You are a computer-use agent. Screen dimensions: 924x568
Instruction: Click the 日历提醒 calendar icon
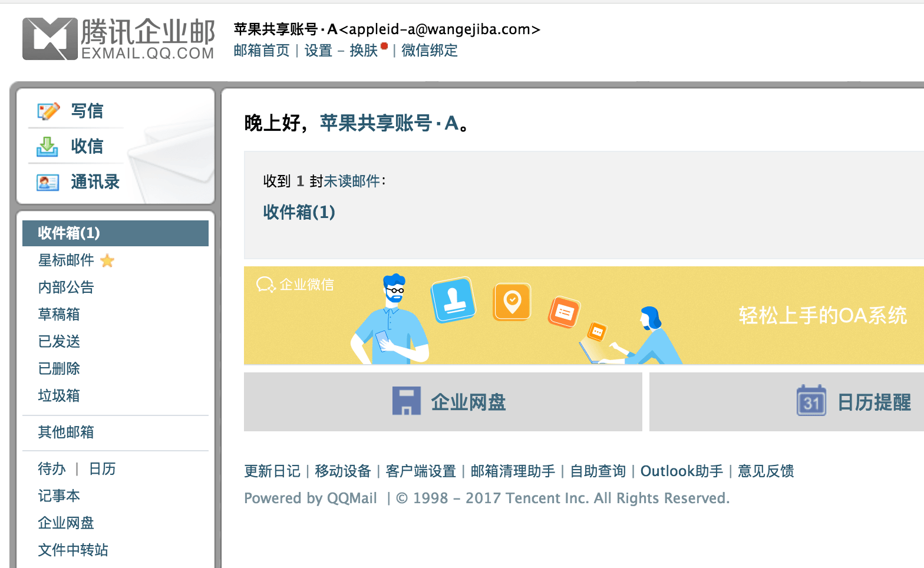point(811,401)
